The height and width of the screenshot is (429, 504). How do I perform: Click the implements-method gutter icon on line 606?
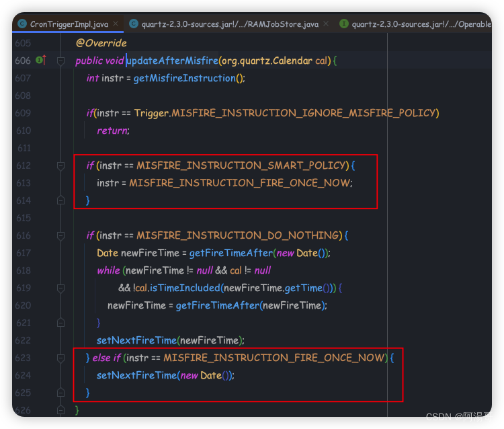(41, 60)
